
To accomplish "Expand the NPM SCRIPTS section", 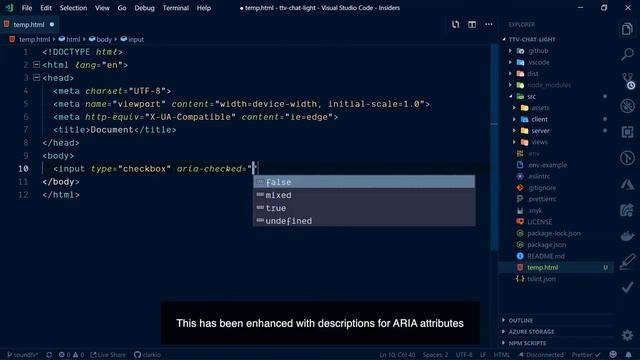I will point(527,343).
